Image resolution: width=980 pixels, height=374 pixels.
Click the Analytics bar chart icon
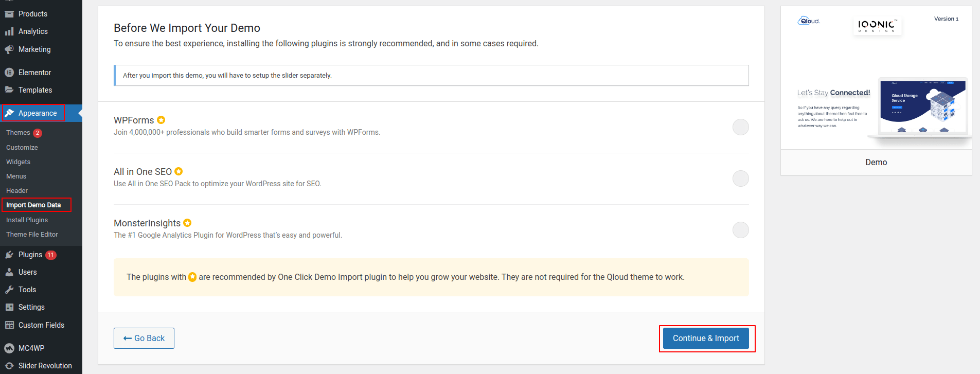coord(9,31)
